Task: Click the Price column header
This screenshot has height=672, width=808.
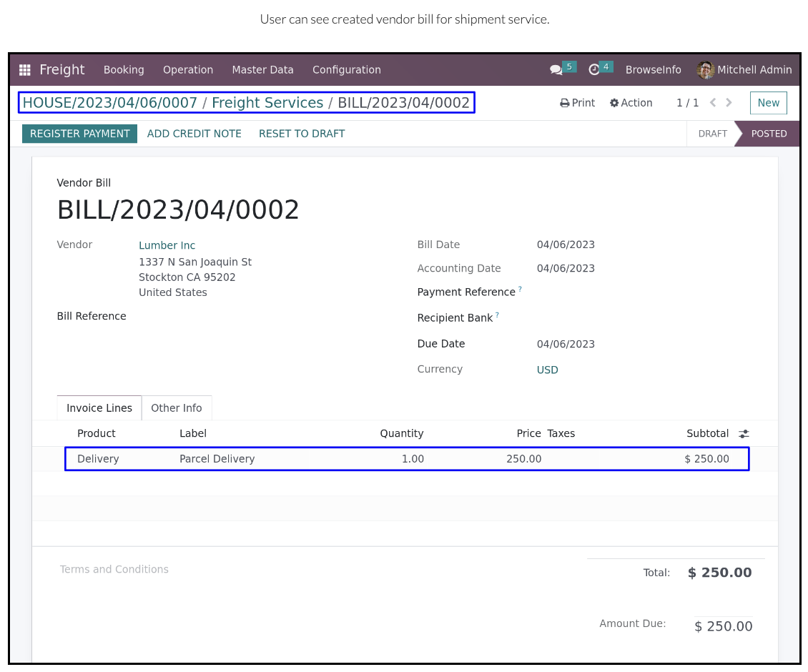Action: point(528,433)
